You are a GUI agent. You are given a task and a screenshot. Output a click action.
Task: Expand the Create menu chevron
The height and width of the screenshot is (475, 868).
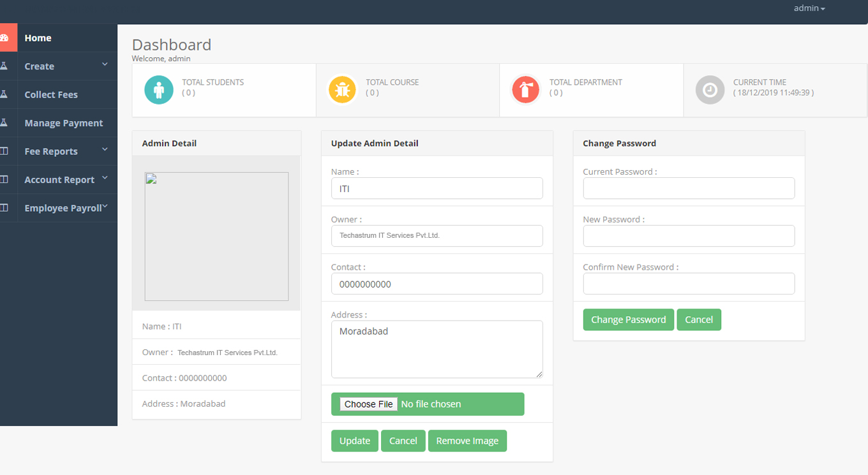click(105, 64)
